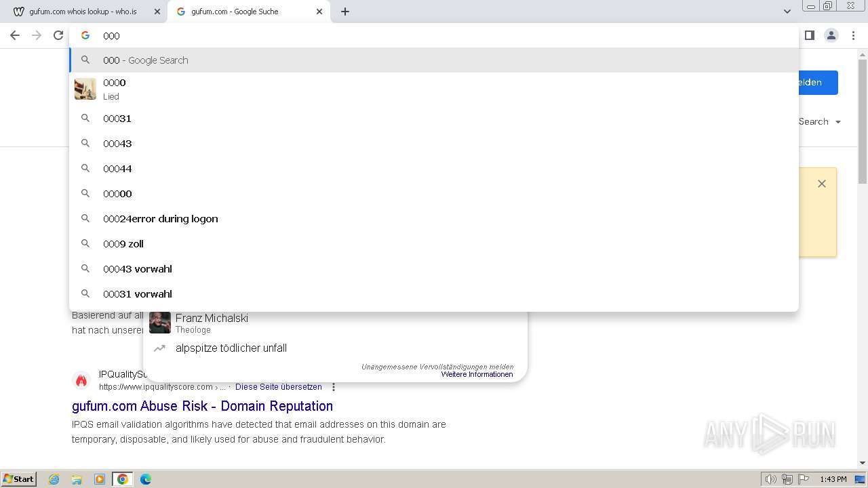Viewport: 868px width, 488px height.
Task: Click 'Unangemessene Vervollständigungen melden' link
Action: click(437, 367)
